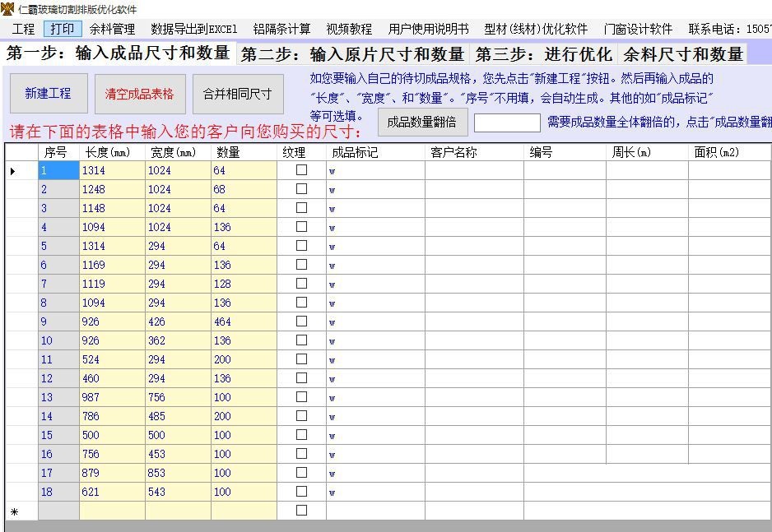The width and height of the screenshot is (772, 532).
Task: Toggle 纹理 checkbox in row 5
Action: tap(301, 246)
